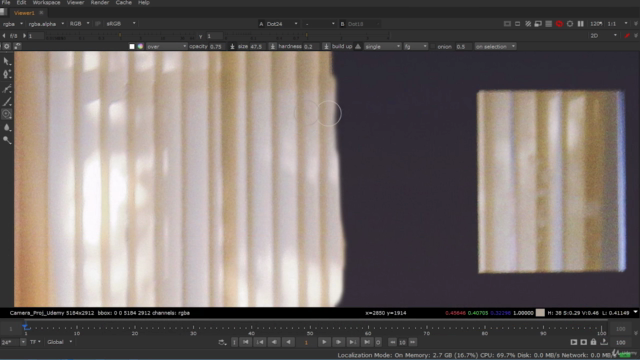Click the red refresh viewer icon

click(559, 24)
